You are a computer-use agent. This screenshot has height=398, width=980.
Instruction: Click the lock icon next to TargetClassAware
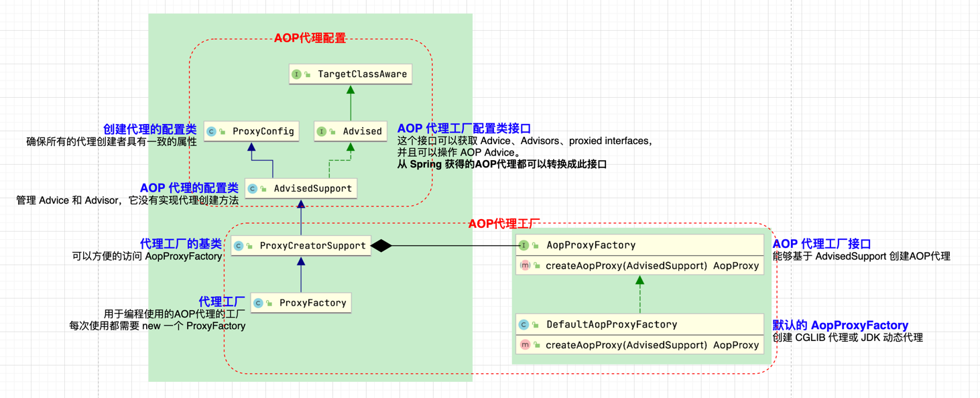coord(306,74)
